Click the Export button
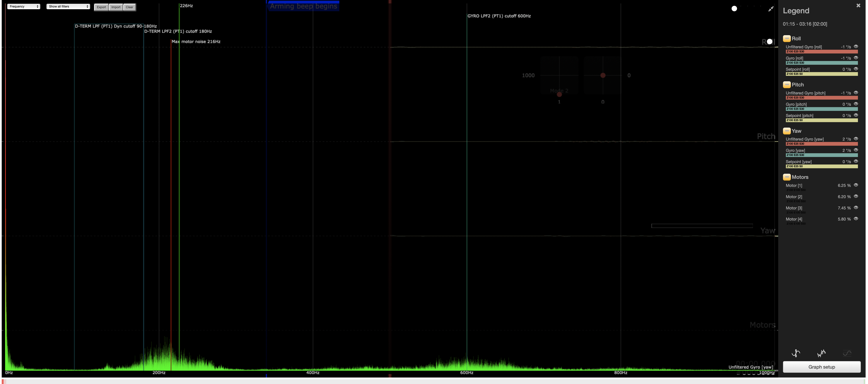 (101, 7)
